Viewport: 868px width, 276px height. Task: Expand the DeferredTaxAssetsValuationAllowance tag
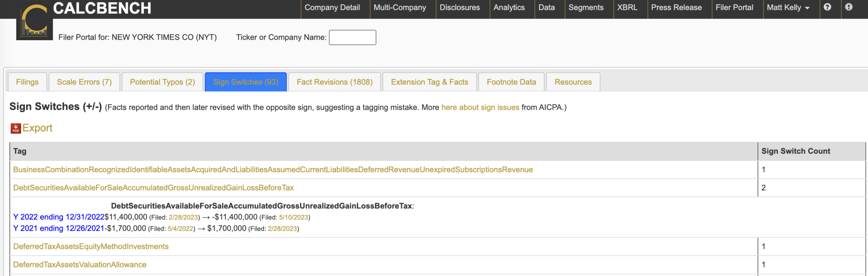(x=80, y=265)
